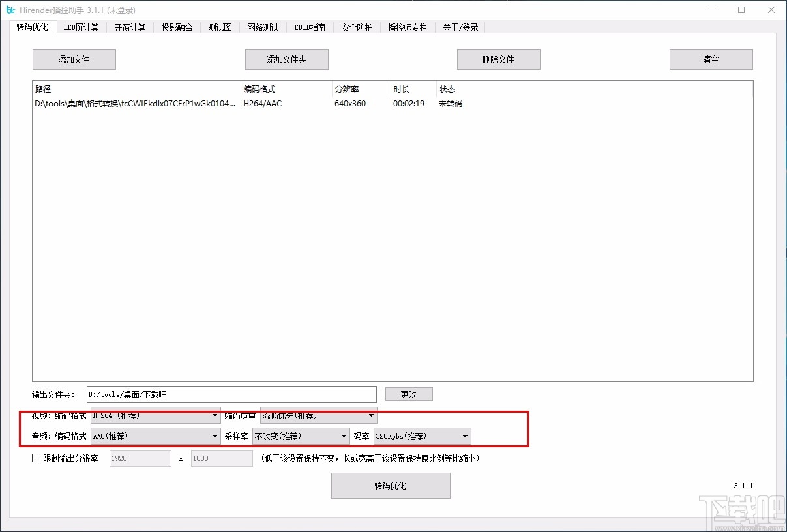Click the 更改 output folder button
787x532 pixels.
tap(409, 394)
